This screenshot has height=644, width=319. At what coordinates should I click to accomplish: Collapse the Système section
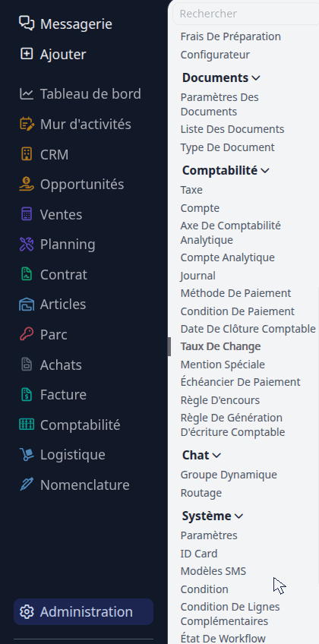pos(213,516)
